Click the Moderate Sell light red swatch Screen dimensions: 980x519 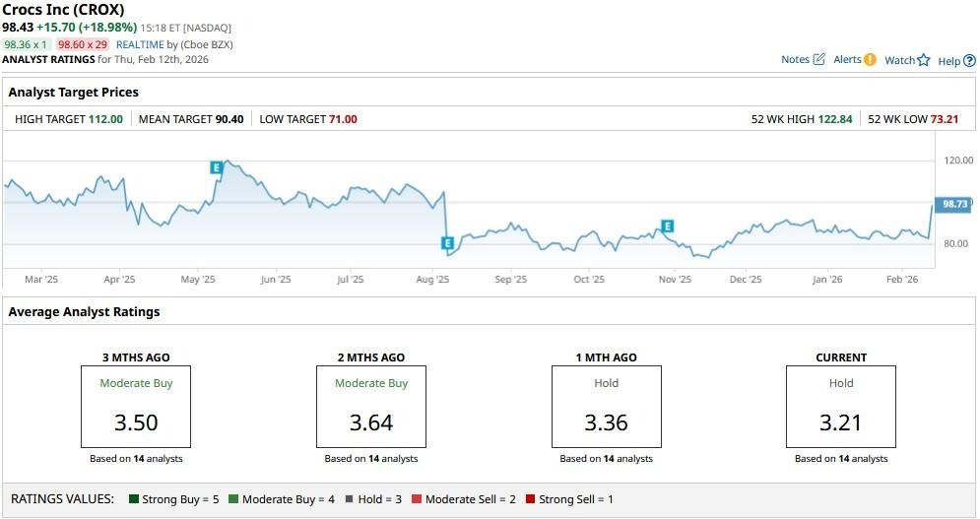[417, 499]
